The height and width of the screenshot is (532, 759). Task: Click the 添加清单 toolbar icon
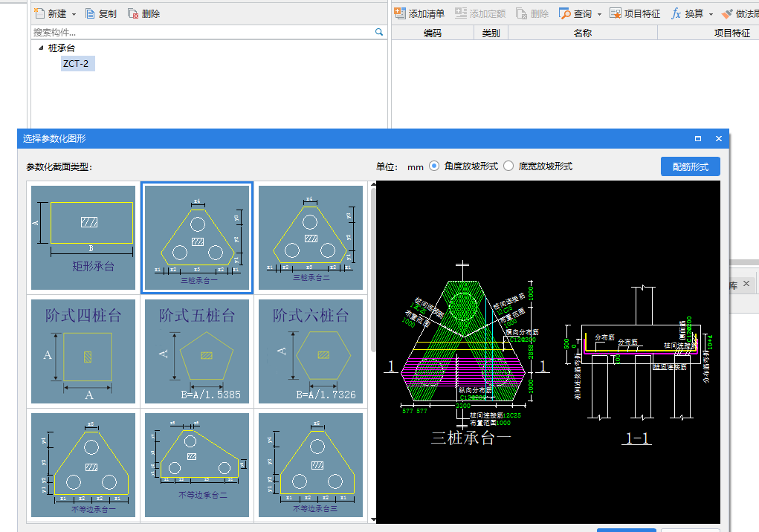click(x=399, y=13)
